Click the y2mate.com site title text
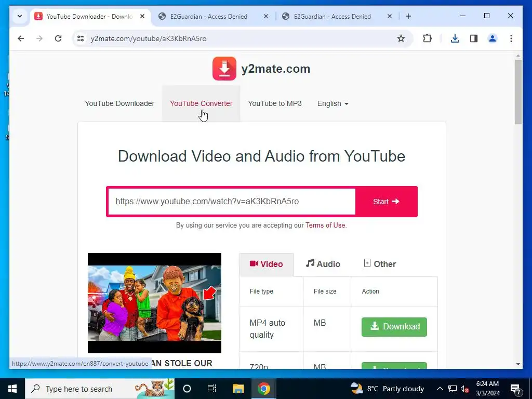532x399 pixels. 276,69
